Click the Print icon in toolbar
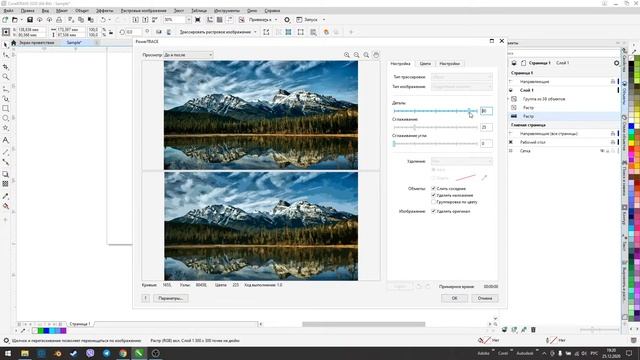This screenshot has height=360, width=640. pyautogui.click(x=59, y=20)
